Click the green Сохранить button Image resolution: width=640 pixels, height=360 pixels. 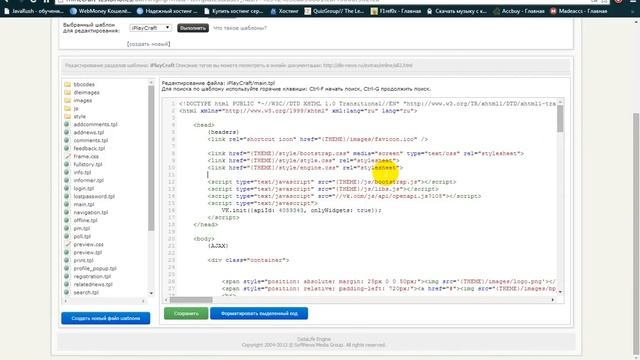(186, 313)
